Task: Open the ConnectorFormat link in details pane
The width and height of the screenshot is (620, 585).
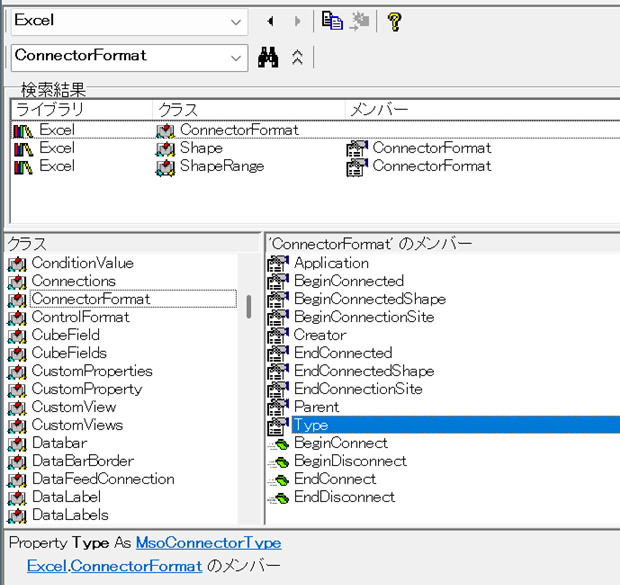Action: (x=136, y=566)
